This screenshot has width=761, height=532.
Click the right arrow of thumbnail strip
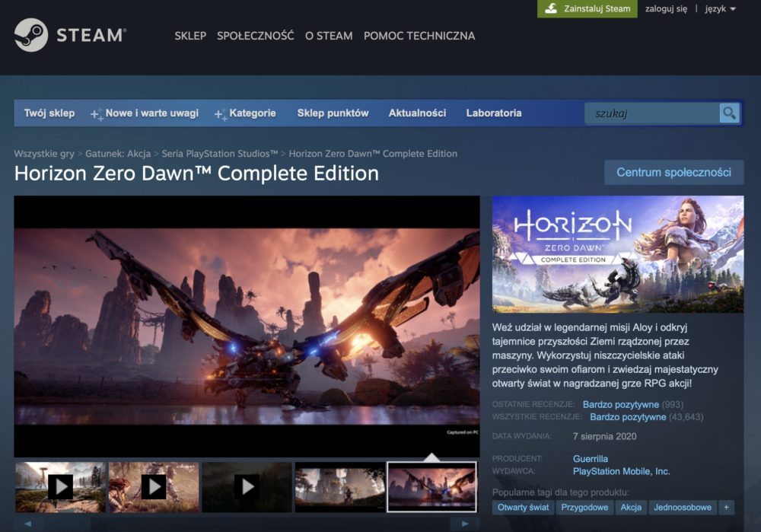[x=465, y=524]
